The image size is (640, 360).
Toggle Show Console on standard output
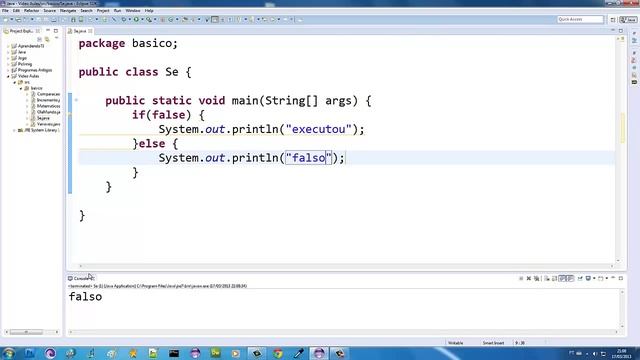(562, 278)
